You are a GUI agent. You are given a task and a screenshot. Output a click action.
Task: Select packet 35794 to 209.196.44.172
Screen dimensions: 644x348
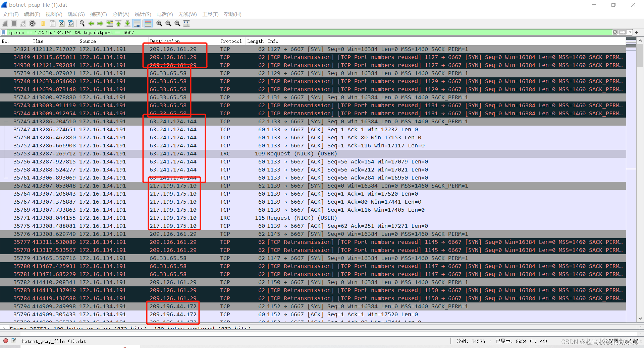313,306
